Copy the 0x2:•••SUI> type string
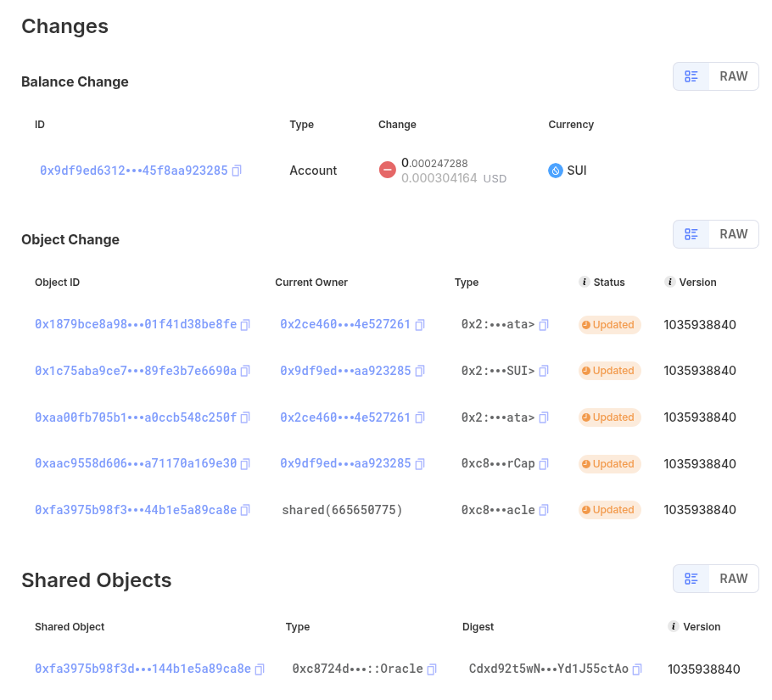 544,371
